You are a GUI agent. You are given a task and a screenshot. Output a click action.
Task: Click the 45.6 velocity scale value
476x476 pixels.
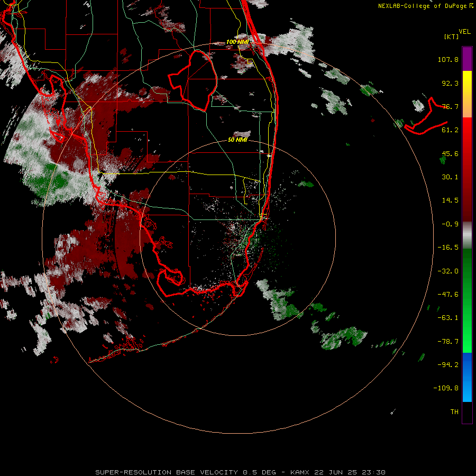(450, 153)
